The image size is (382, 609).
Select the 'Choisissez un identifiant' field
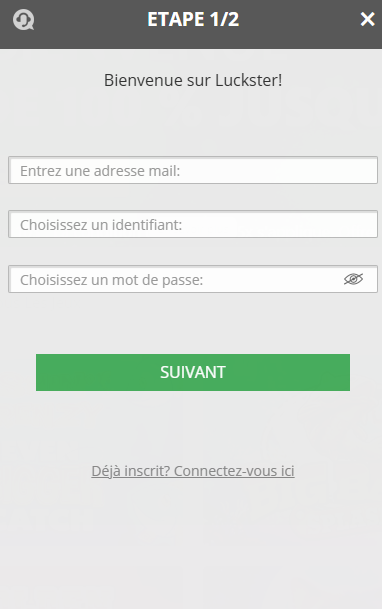point(193,224)
